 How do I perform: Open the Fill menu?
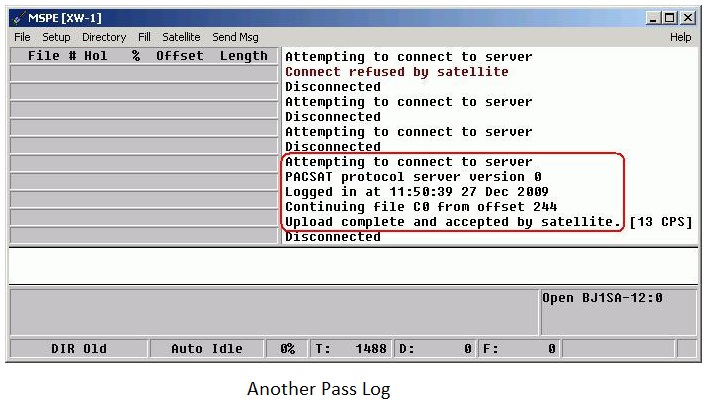click(145, 37)
